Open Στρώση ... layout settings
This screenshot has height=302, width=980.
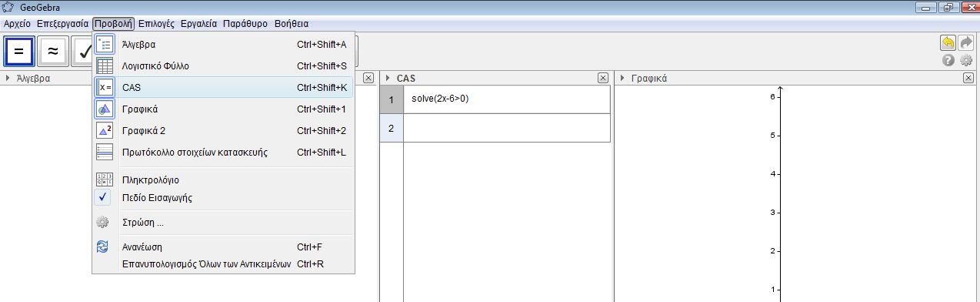point(223,223)
